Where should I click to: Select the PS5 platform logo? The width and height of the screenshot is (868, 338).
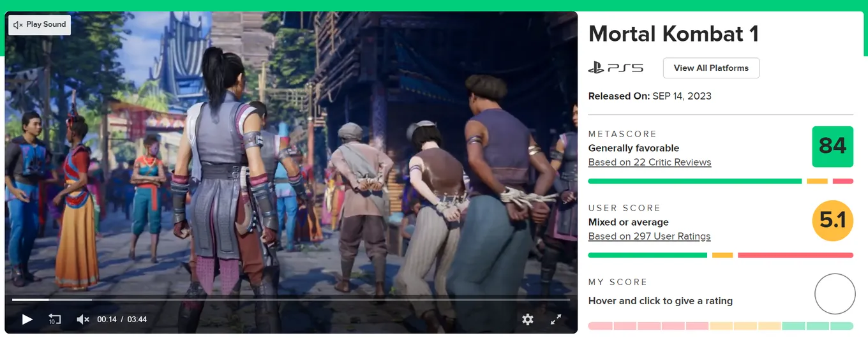[x=616, y=68]
